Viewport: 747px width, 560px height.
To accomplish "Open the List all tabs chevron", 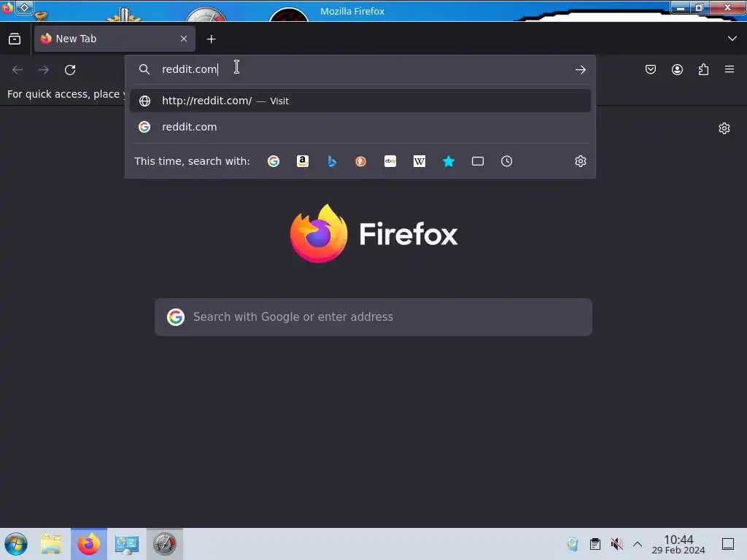I will pyautogui.click(x=732, y=39).
